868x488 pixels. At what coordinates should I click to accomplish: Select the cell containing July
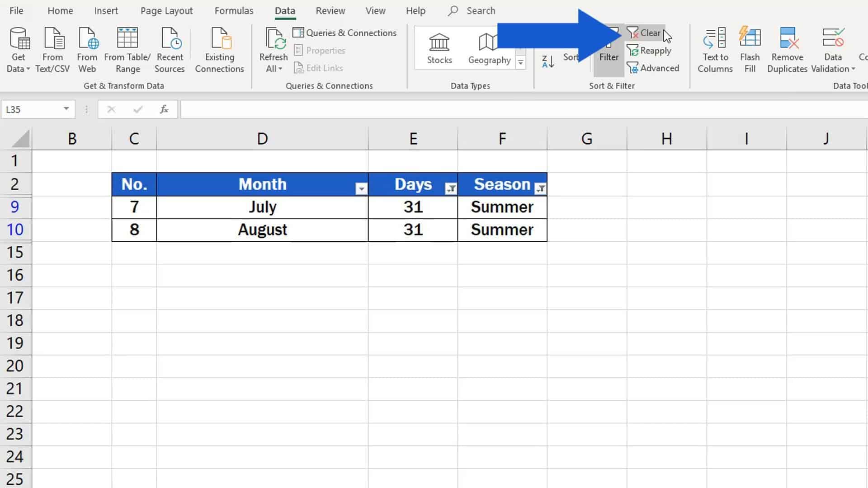pos(262,207)
